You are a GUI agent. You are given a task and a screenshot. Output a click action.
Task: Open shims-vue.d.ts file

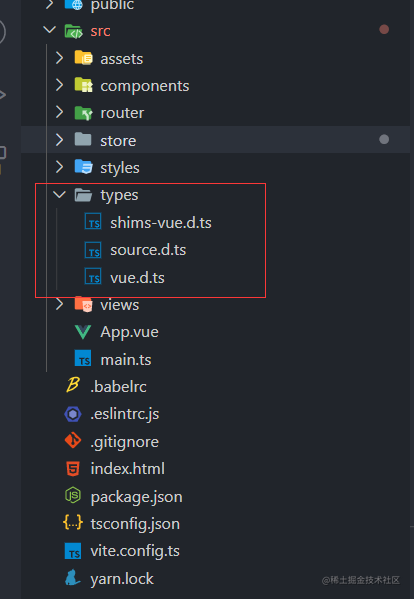[x=161, y=223]
